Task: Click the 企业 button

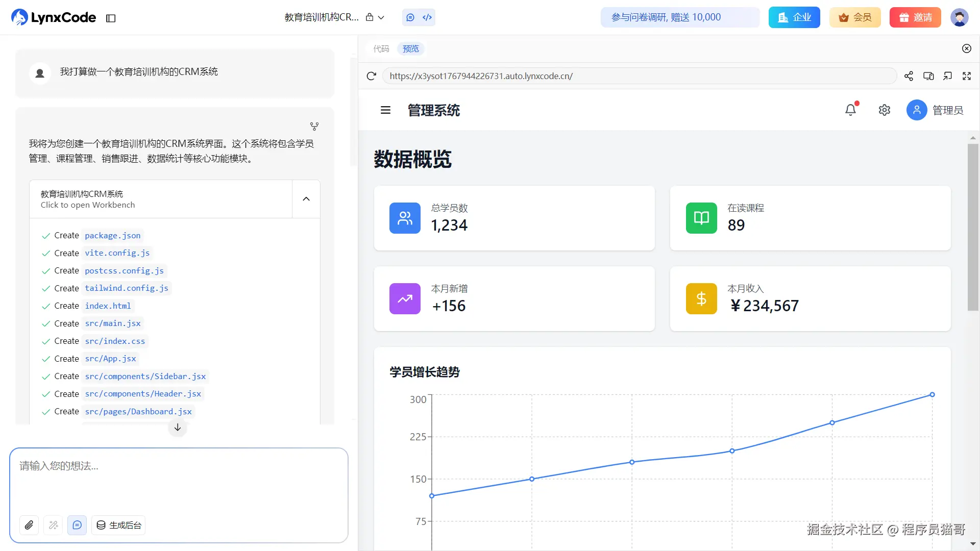Action: click(794, 17)
